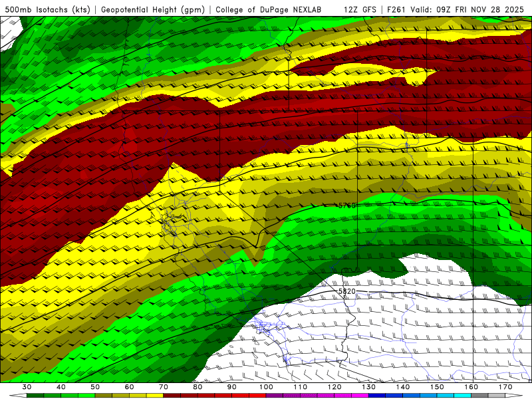Click the 150 knots legend label
The width and height of the screenshot is (532, 399).
(x=437, y=387)
